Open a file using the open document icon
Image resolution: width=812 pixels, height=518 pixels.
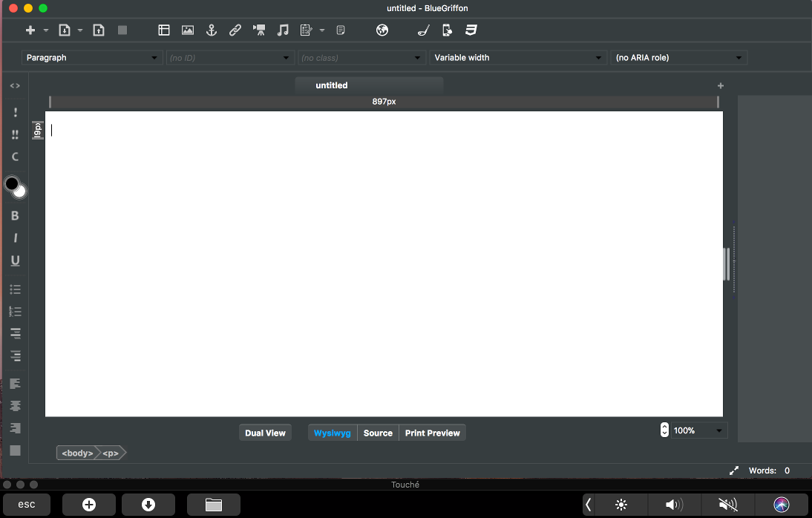[65, 30]
